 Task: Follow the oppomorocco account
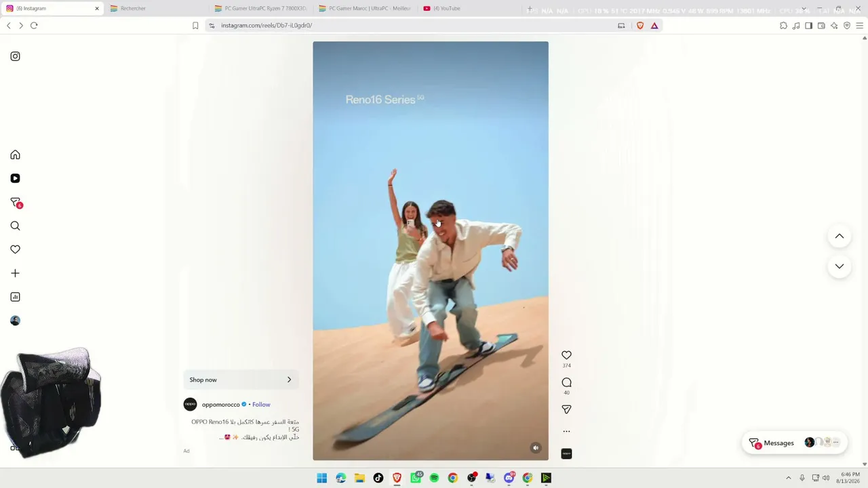261,405
